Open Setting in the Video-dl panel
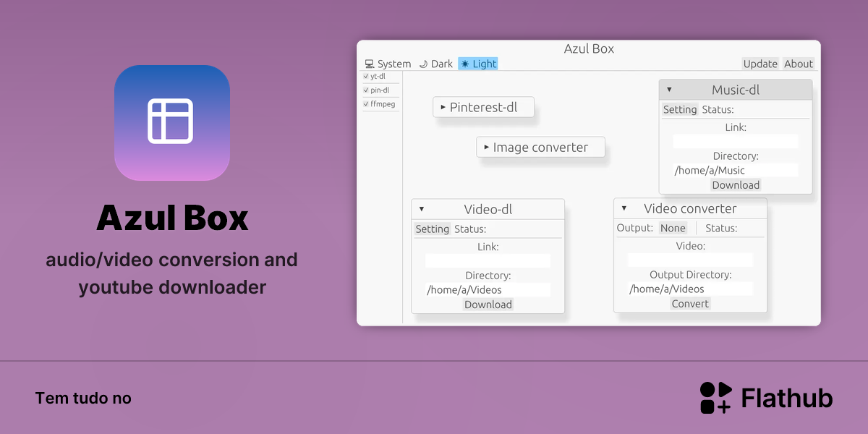The image size is (868, 434). [x=433, y=229]
